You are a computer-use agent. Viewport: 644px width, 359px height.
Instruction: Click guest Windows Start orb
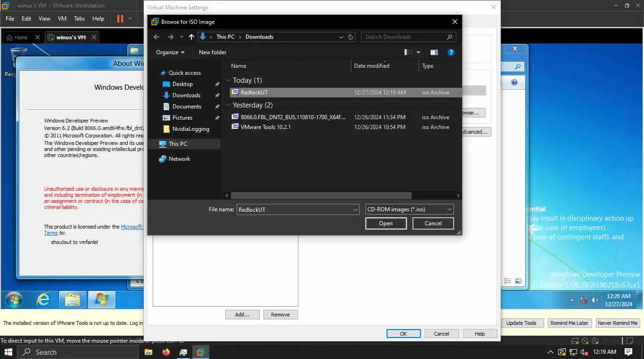(x=14, y=300)
